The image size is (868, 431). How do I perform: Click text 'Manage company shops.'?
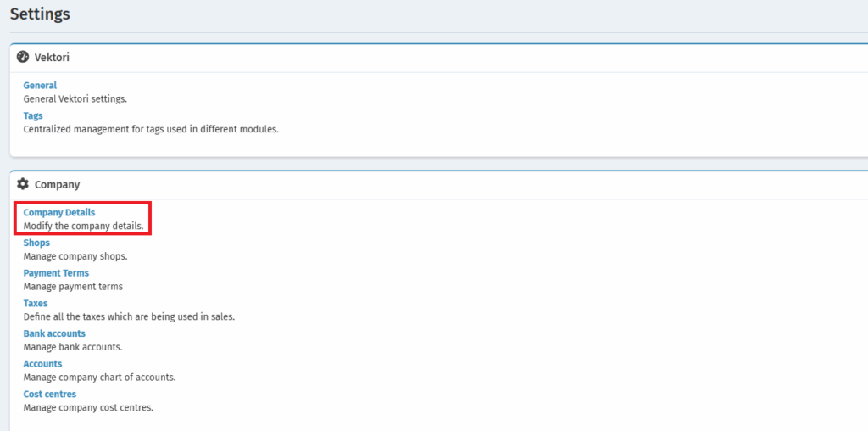coord(75,256)
